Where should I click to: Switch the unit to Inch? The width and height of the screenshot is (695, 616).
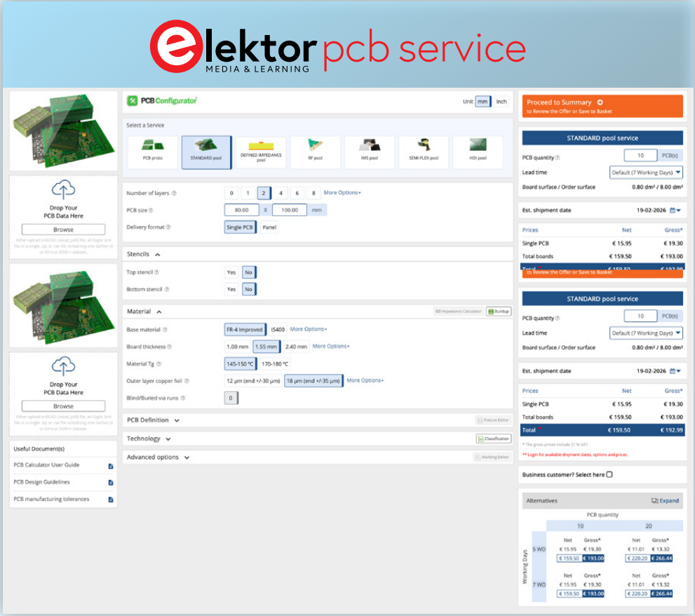[x=501, y=101]
